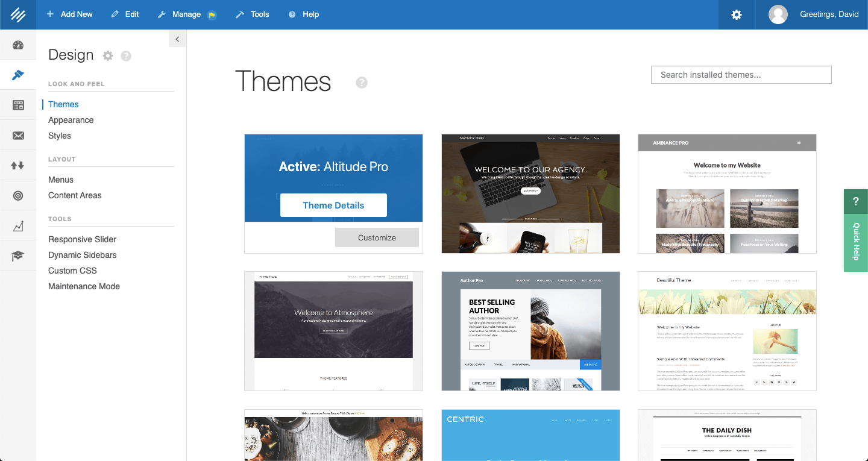868x461 pixels.
Task: Select the target/SEO bullseye icon
Action: pos(18,195)
